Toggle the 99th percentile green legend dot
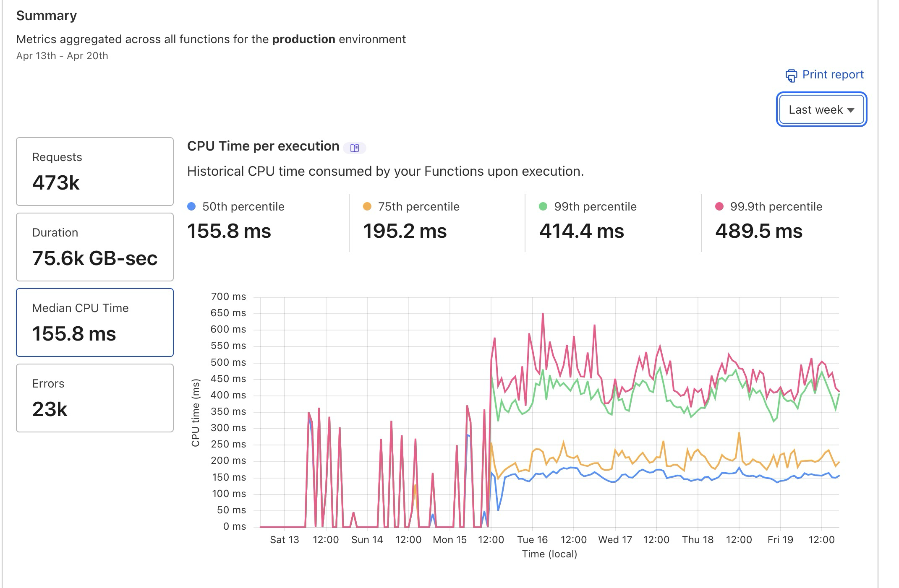Viewport: 899px width, 588px height. tap(543, 206)
